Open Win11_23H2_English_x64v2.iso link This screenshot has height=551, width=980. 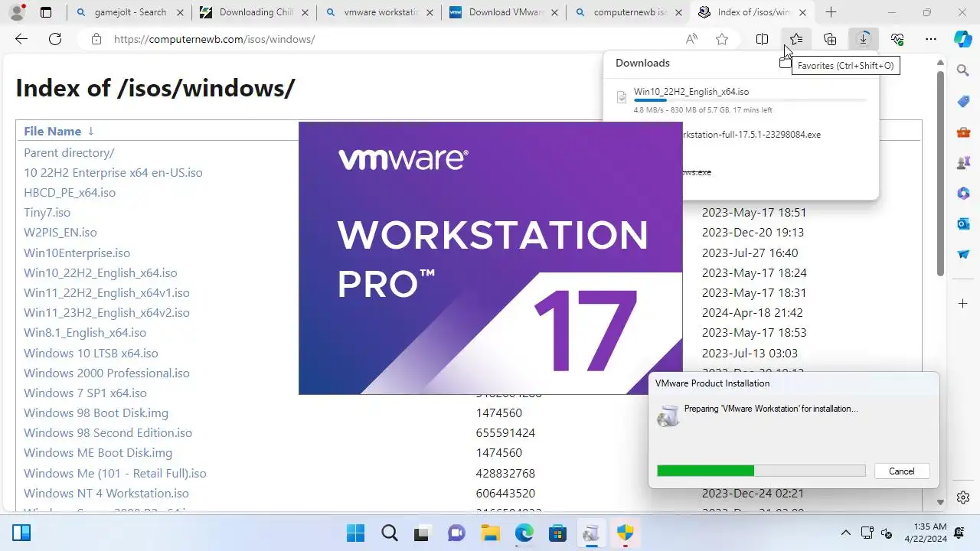(106, 312)
